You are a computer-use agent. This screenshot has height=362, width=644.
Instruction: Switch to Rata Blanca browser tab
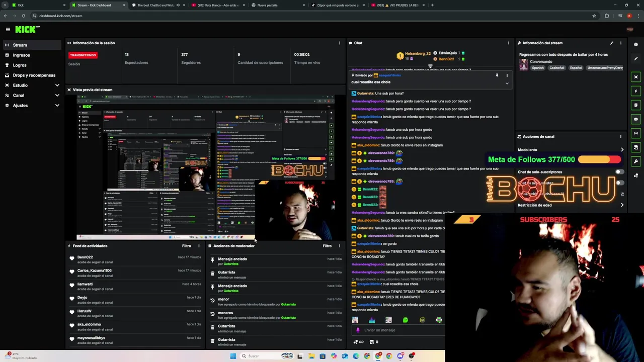coord(218,5)
